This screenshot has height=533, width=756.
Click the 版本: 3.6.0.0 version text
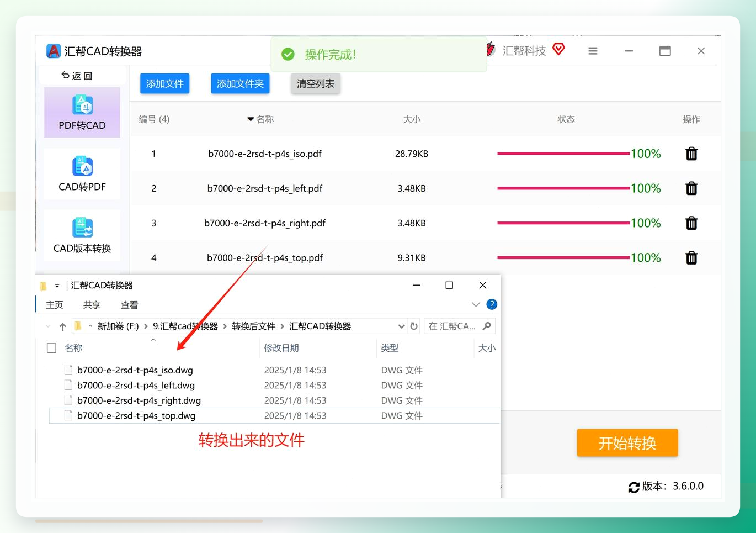[673, 486]
